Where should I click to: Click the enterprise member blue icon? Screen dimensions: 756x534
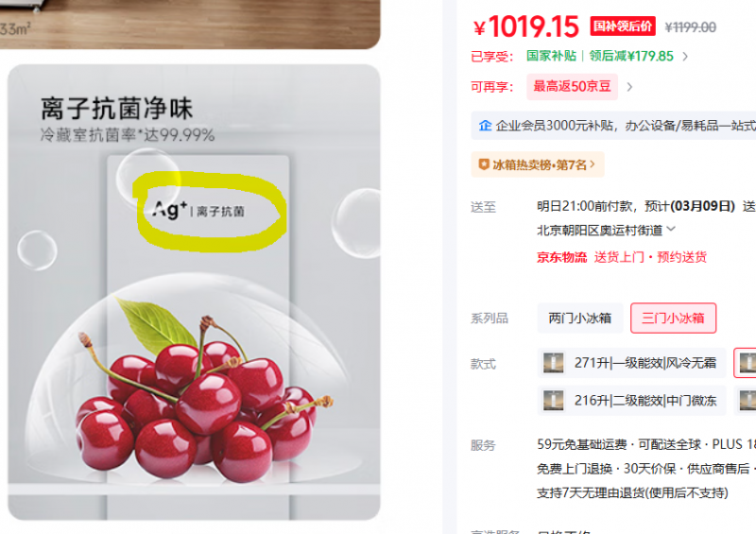485,126
